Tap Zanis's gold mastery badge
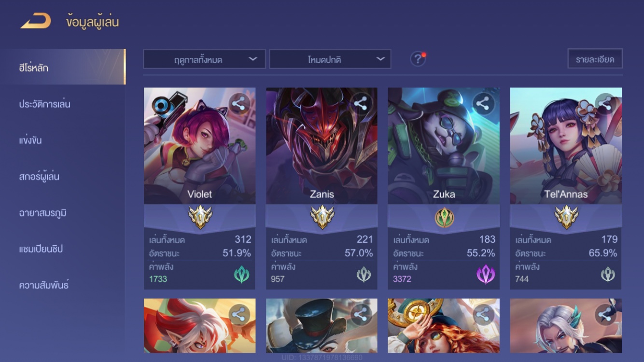The height and width of the screenshot is (362, 644). 322,217
